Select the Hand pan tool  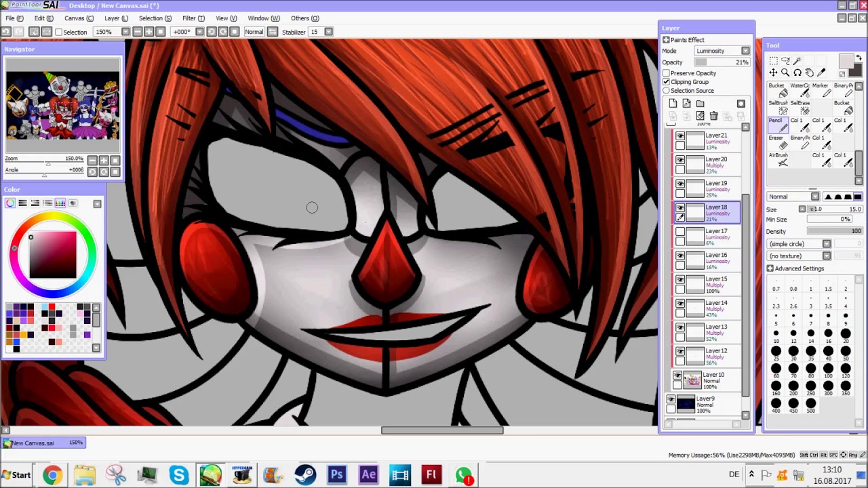pyautogui.click(x=810, y=73)
